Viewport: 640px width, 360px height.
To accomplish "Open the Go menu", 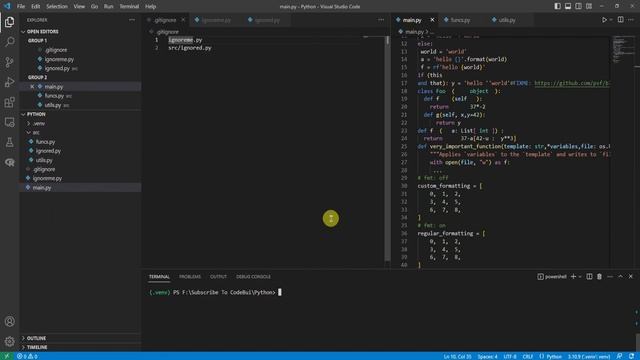I will [94, 6].
